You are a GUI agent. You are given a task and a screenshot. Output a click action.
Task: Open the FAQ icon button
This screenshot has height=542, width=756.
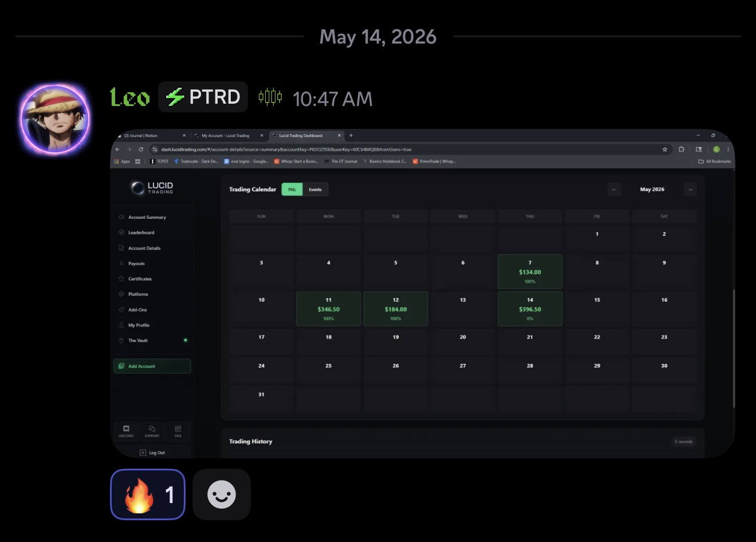[x=178, y=431]
